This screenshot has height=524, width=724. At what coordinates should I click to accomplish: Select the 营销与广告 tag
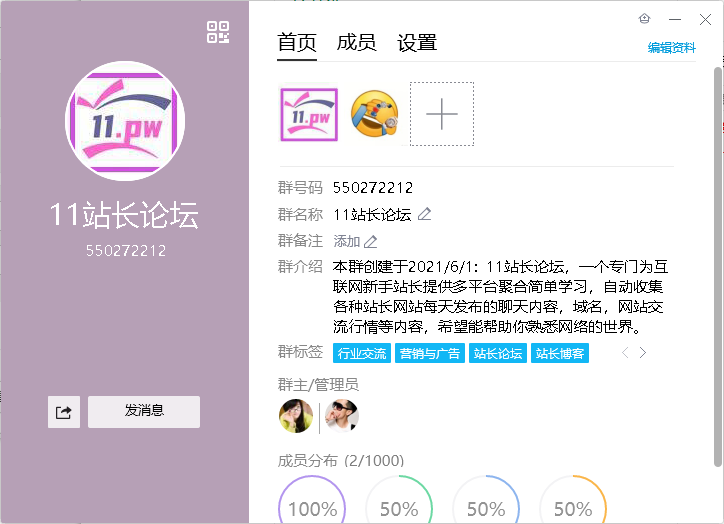click(429, 353)
